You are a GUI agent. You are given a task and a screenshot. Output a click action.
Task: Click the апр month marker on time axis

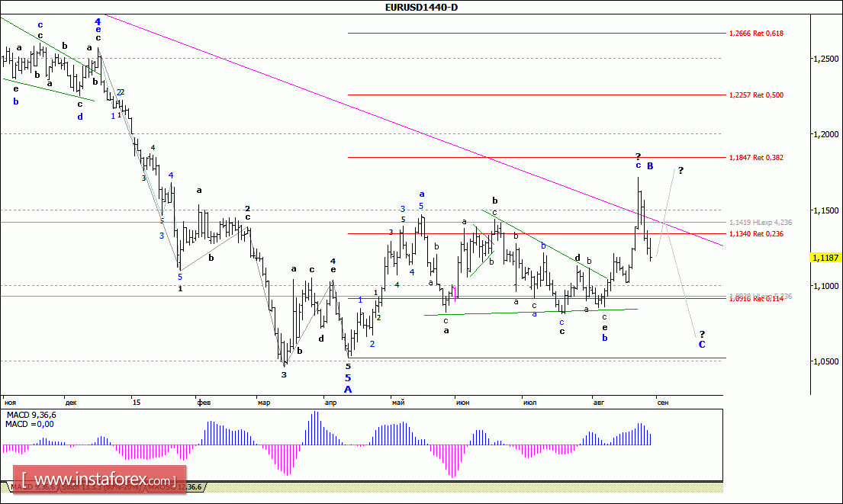coord(330,403)
